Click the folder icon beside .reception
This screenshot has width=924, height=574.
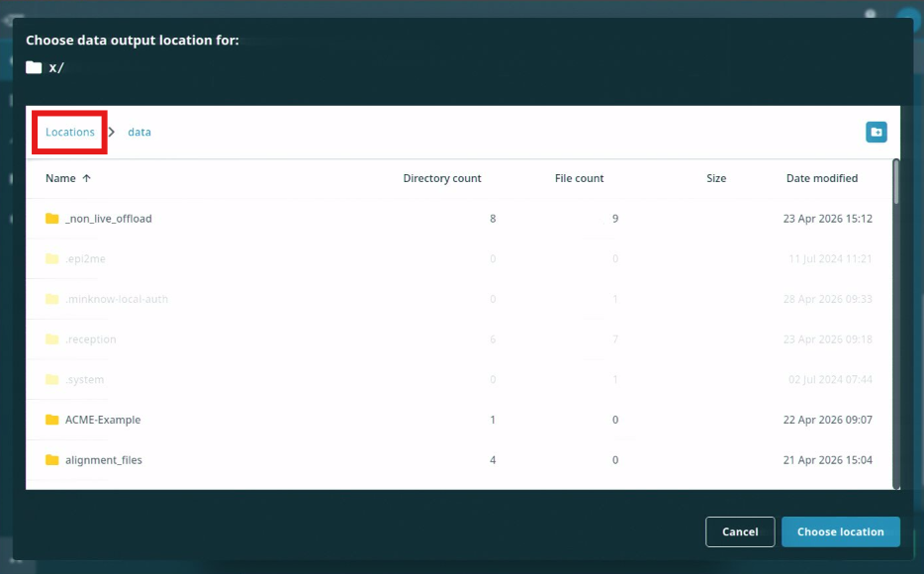[x=51, y=338]
